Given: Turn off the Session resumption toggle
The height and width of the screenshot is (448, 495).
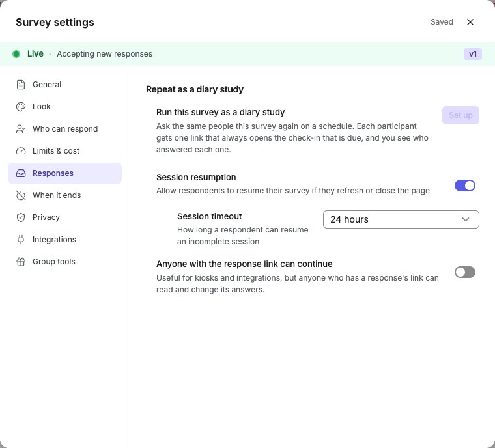Looking at the screenshot, I should coord(464,186).
